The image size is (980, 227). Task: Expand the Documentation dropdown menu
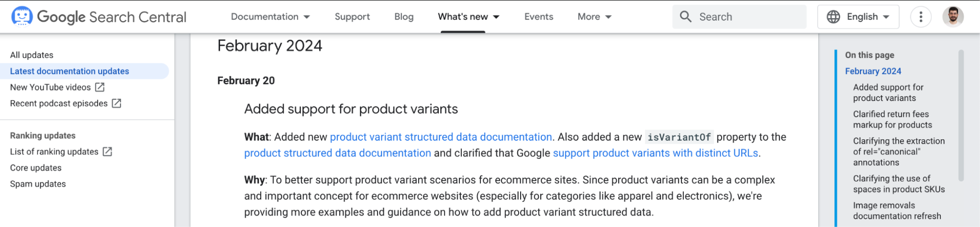pos(270,17)
